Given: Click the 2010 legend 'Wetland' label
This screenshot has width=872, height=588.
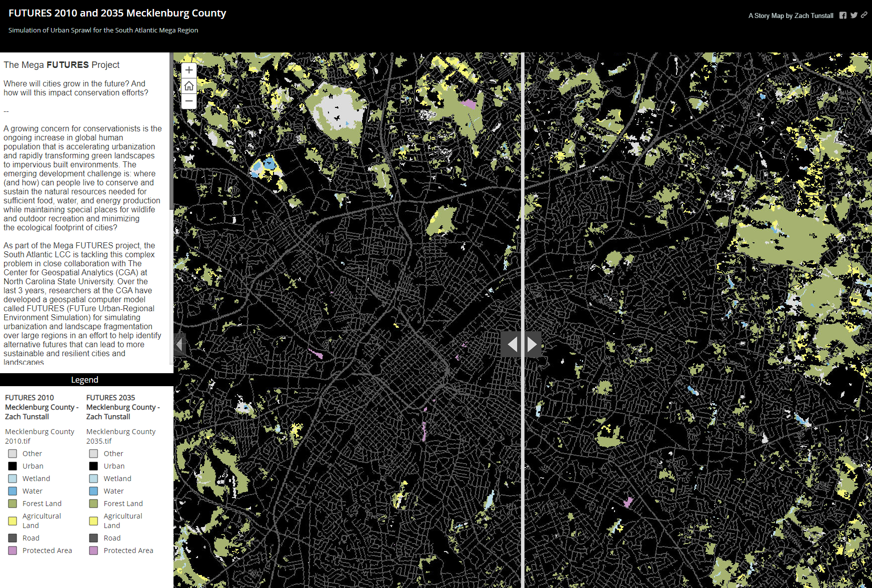Looking at the screenshot, I should (36, 479).
